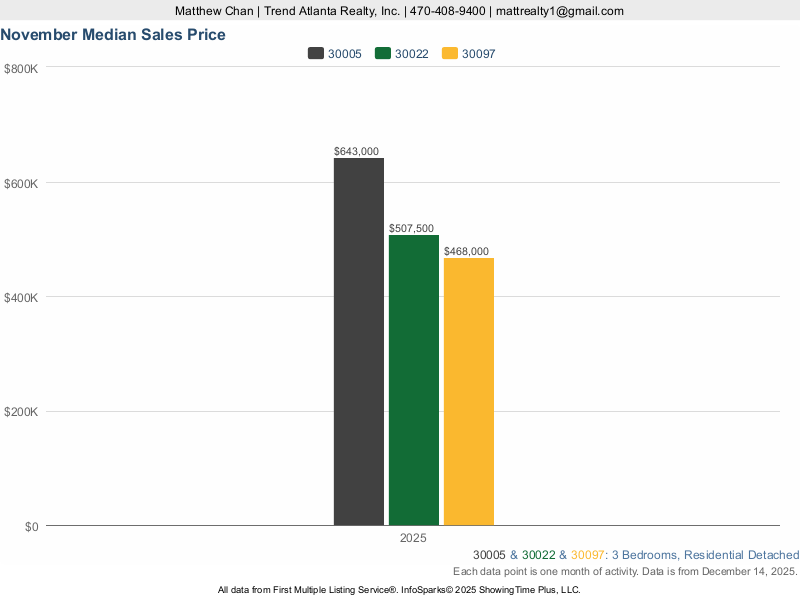
Task: Toggle the 30097 legend label
Action: click(479, 54)
